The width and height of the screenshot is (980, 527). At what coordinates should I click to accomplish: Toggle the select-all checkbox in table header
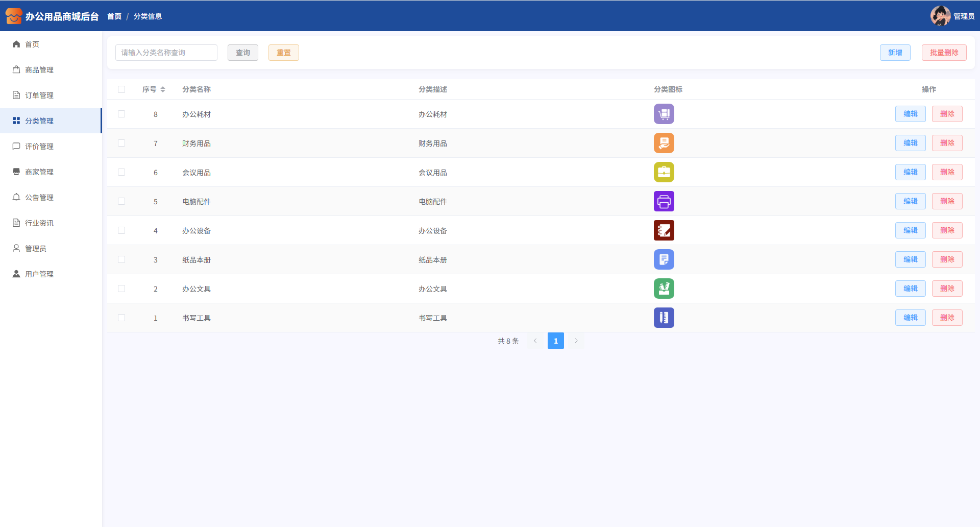click(x=121, y=89)
